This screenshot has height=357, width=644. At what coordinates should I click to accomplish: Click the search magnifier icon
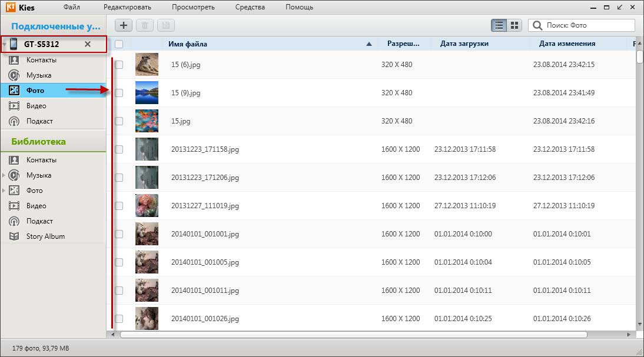[537, 25]
